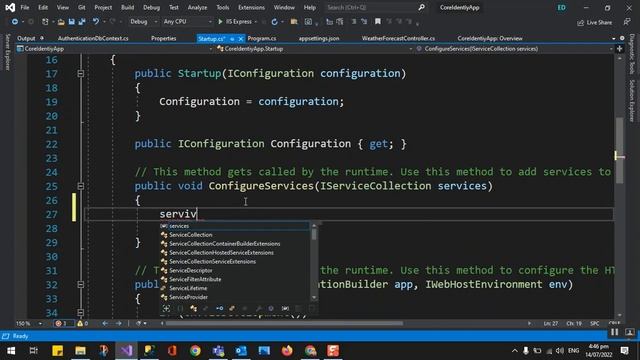Click the editor vertical scrollbar thumb

pos(619,151)
